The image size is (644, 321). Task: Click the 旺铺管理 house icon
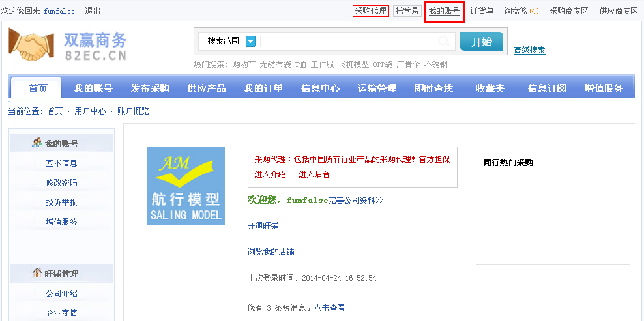(x=37, y=273)
